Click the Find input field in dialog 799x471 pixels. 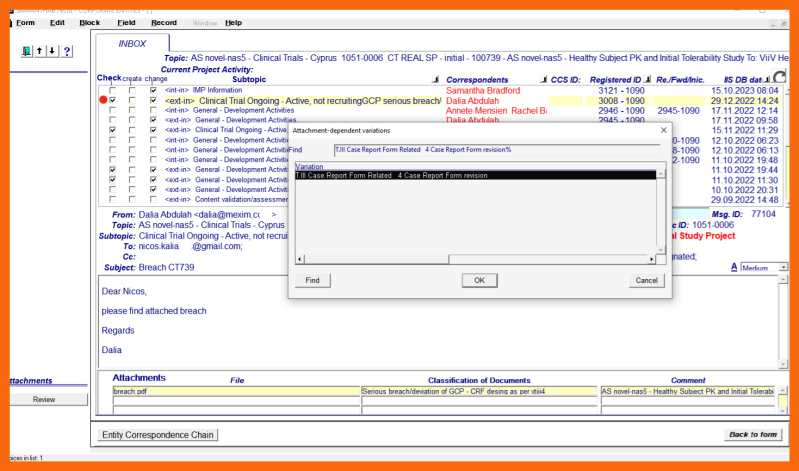point(497,150)
